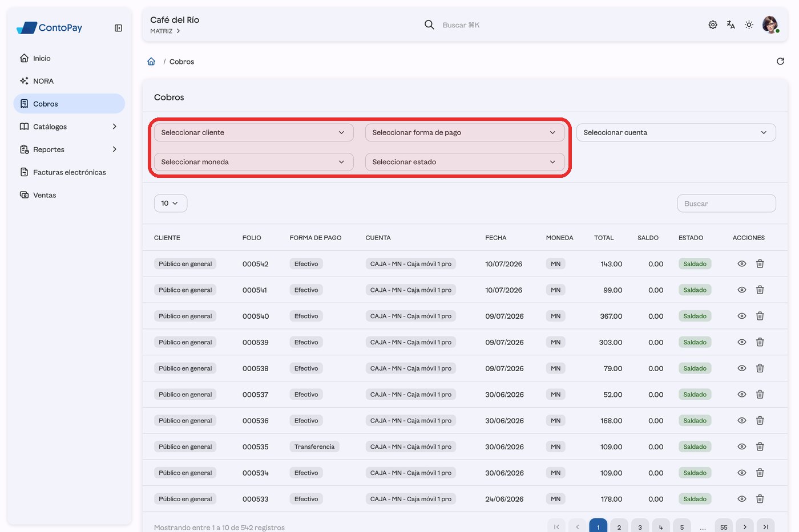Focus the top Buscar ⌘K search box
Screen dimensions: 799x532
pos(461,25)
